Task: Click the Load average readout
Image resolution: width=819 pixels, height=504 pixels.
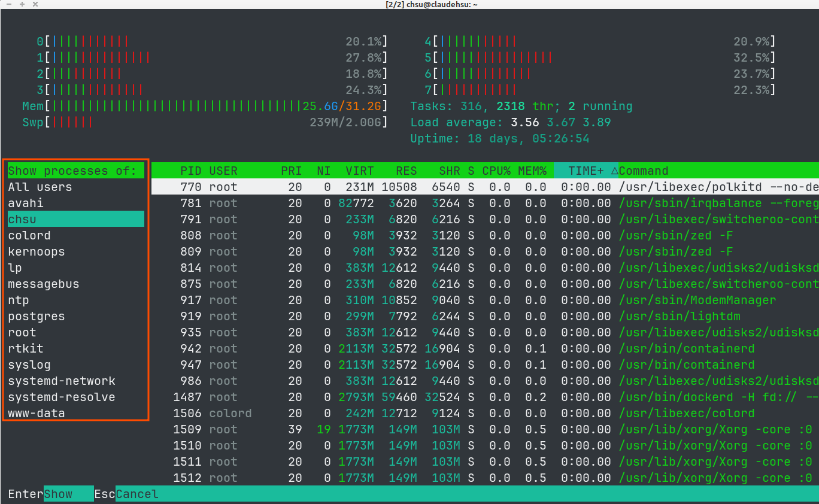Action: (x=511, y=122)
